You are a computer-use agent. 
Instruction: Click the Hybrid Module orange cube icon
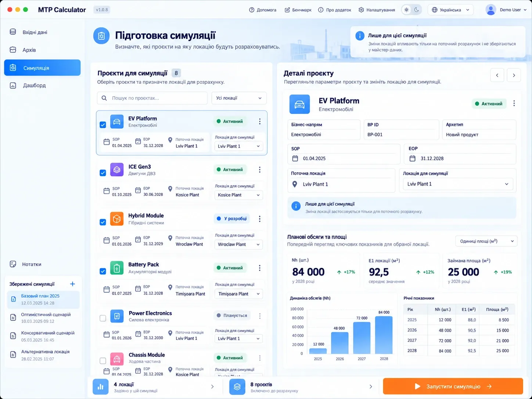tap(117, 219)
